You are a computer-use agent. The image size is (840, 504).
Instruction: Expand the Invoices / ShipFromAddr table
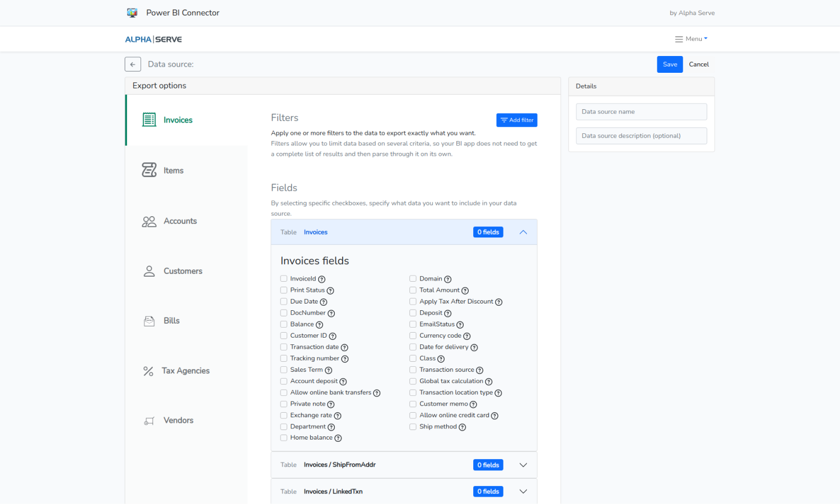click(523, 465)
